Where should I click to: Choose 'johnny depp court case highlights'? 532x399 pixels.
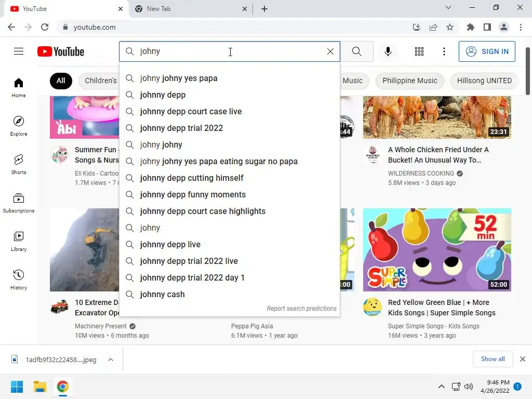click(x=230, y=211)
